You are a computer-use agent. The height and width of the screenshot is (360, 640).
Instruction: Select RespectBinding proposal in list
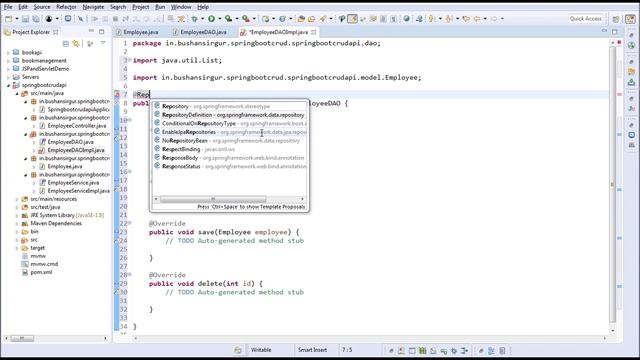pos(230,149)
